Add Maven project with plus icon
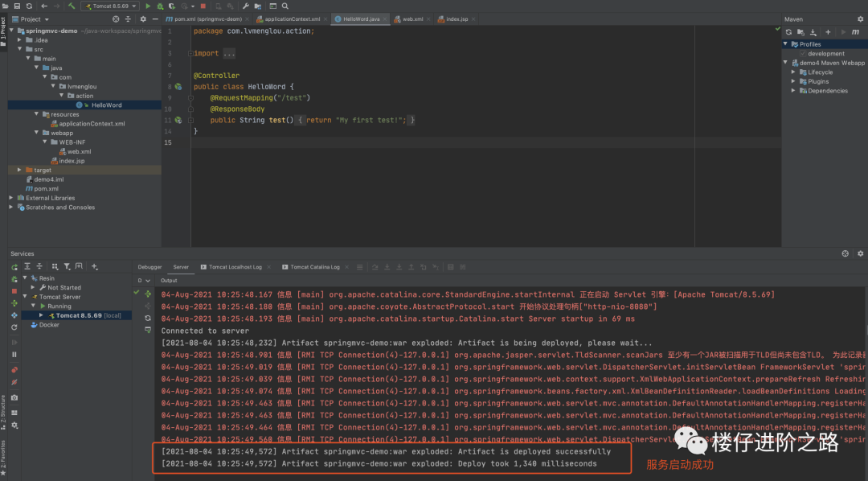This screenshot has width=868, height=481. click(x=828, y=32)
